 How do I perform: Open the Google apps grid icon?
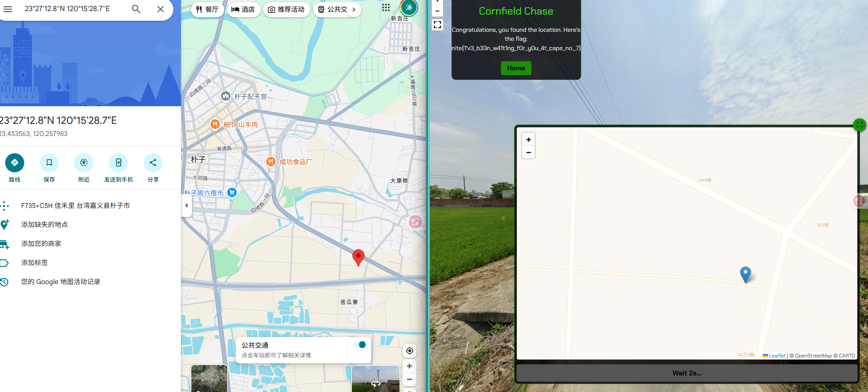[386, 8]
